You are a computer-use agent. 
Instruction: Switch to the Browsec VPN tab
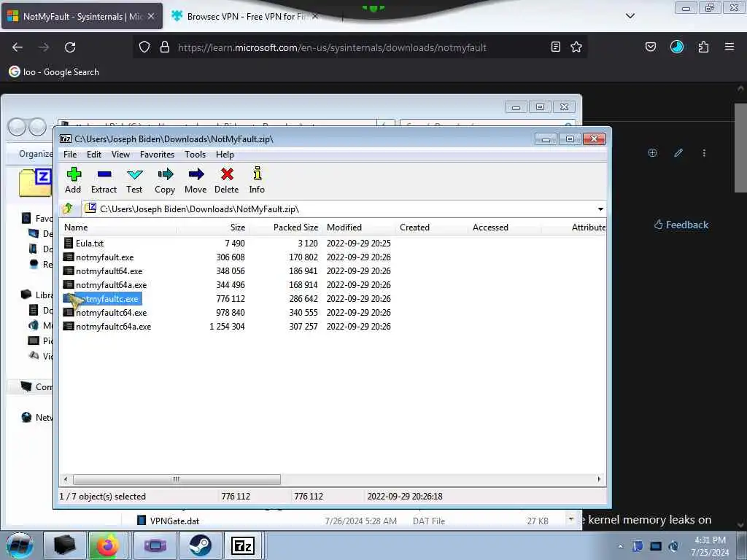click(x=245, y=16)
